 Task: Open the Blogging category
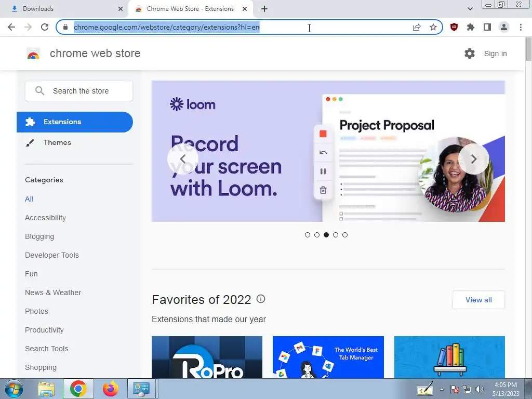click(39, 236)
